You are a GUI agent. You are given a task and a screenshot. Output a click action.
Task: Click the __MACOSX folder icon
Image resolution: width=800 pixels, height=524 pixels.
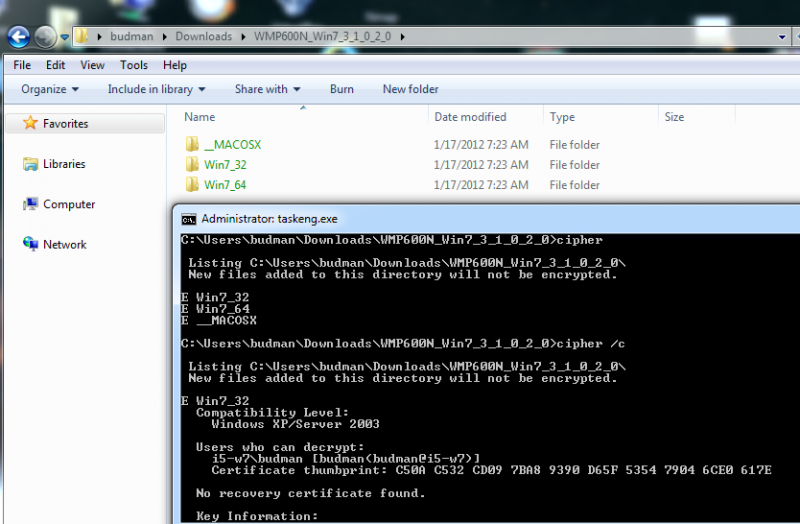pos(192,144)
